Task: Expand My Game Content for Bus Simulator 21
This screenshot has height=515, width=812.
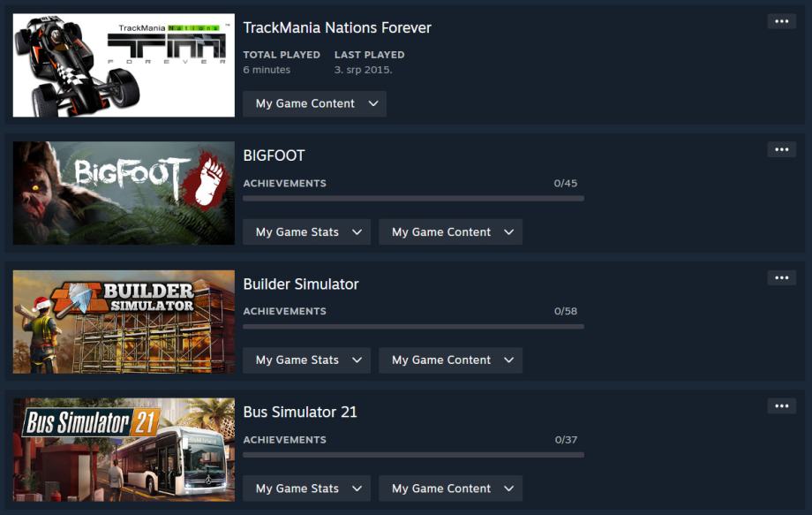Action: 450,488
